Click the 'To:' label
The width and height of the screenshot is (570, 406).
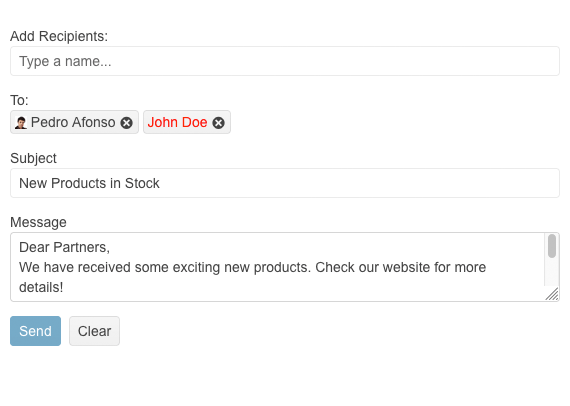coord(19,100)
